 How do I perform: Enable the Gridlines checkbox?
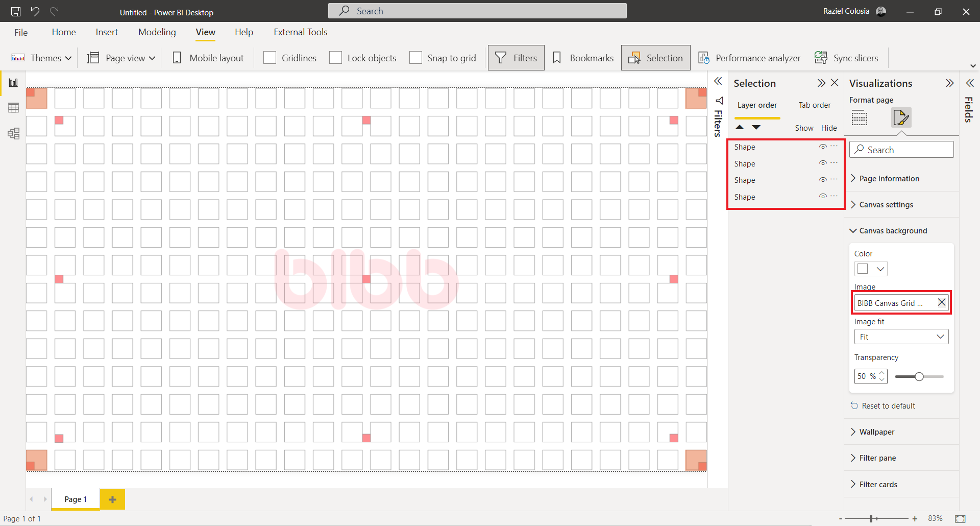pyautogui.click(x=270, y=58)
